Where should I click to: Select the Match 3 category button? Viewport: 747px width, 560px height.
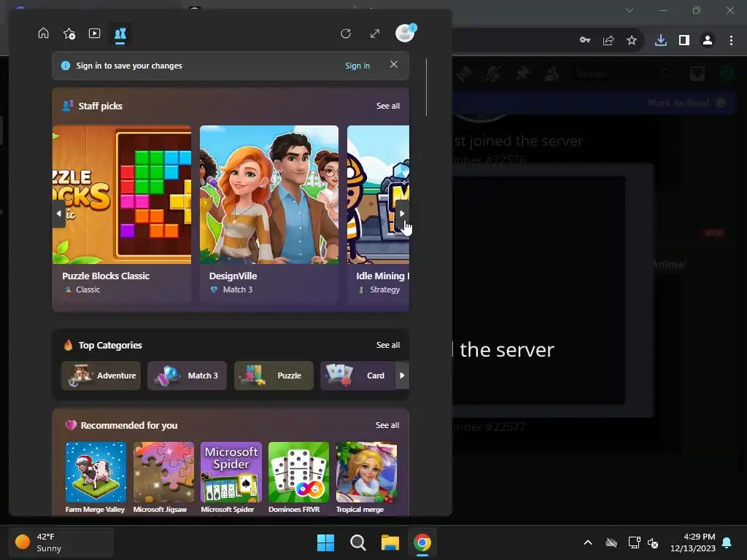pos(187,376)
